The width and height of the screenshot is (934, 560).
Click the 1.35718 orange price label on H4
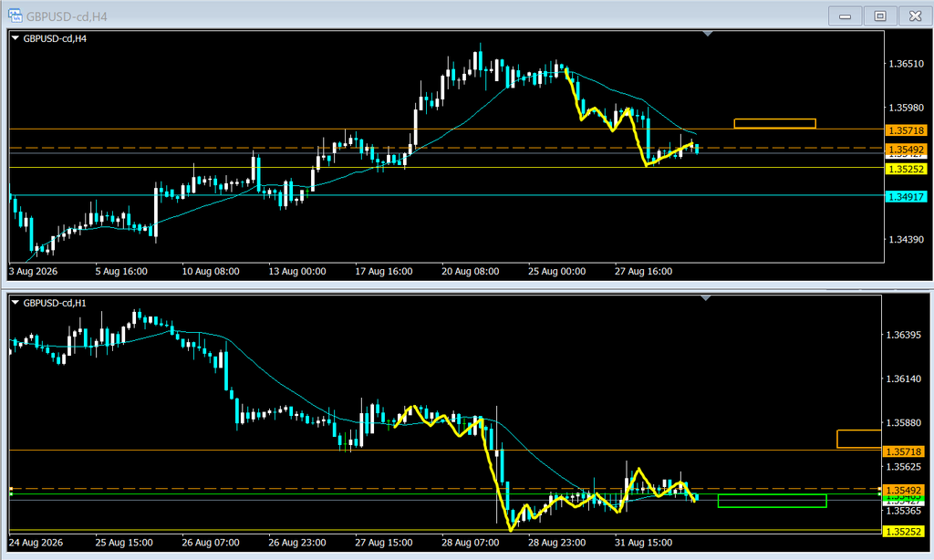[906, 130]
